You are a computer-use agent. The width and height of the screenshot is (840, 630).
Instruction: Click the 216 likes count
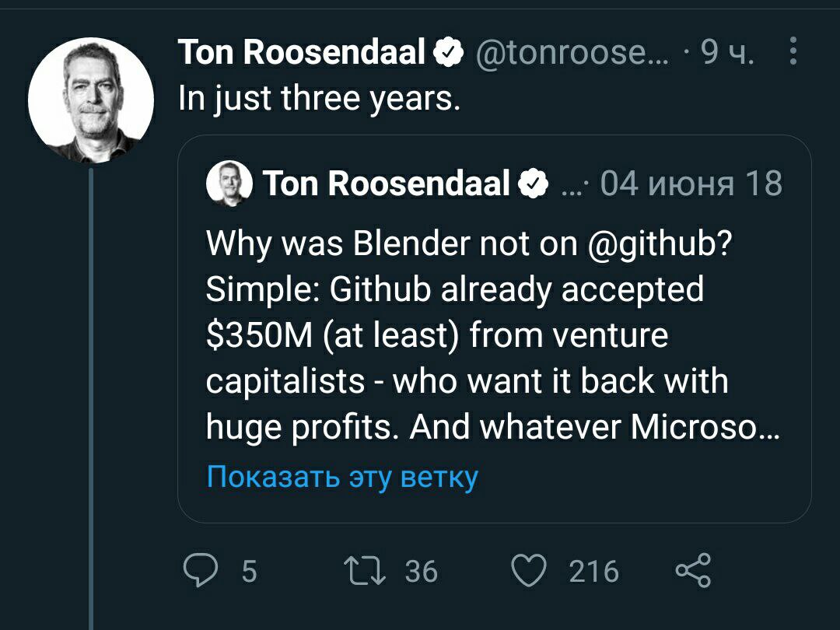coord(593,571)
